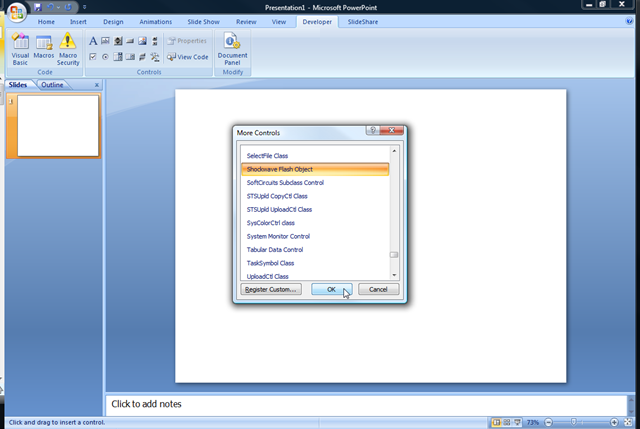Select the List Box control
Viewport: 640px width, 429px height.
coord(130,57)
